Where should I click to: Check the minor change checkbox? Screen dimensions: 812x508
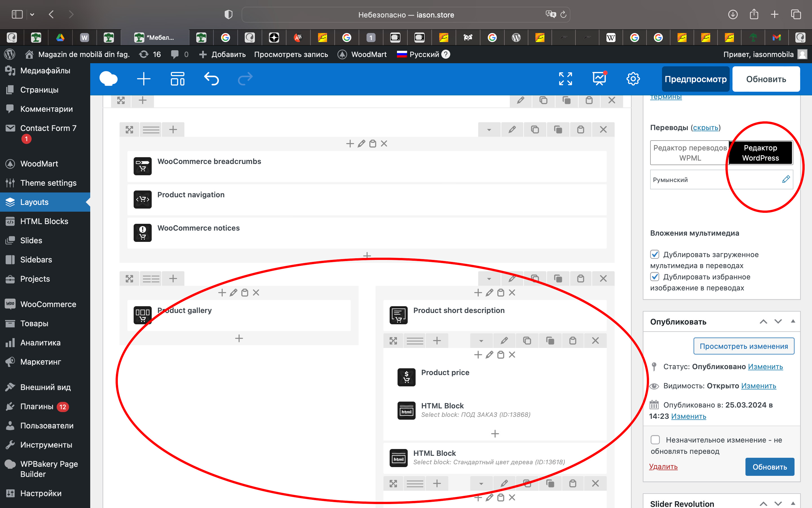pyautogui.click(x=655, y=440)
